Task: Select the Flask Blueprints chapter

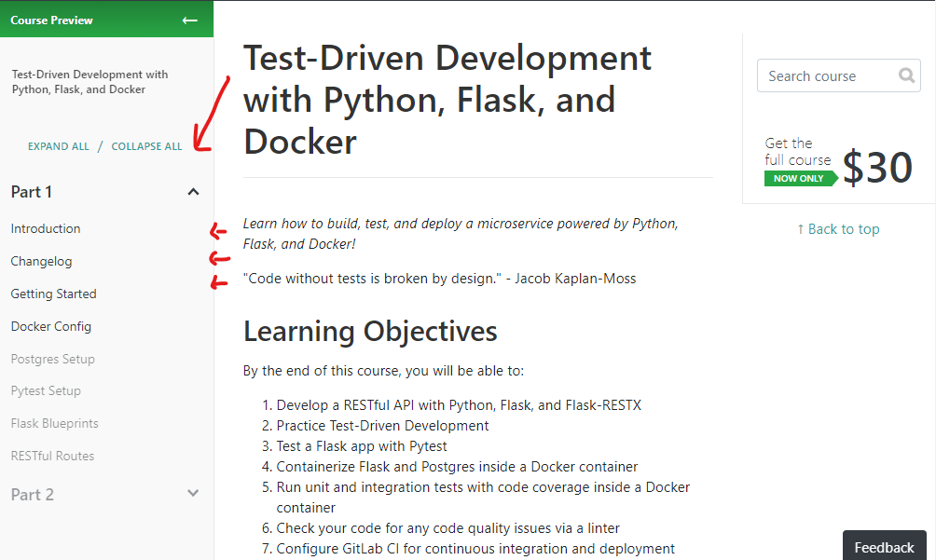Action: [x=54, y=423]
